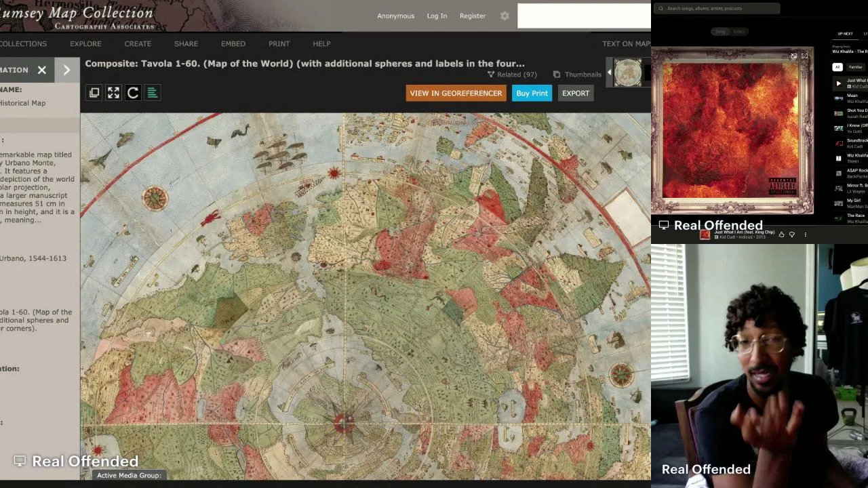
Task: Switch to Song mode in the music player
Action: click(720, 32)
